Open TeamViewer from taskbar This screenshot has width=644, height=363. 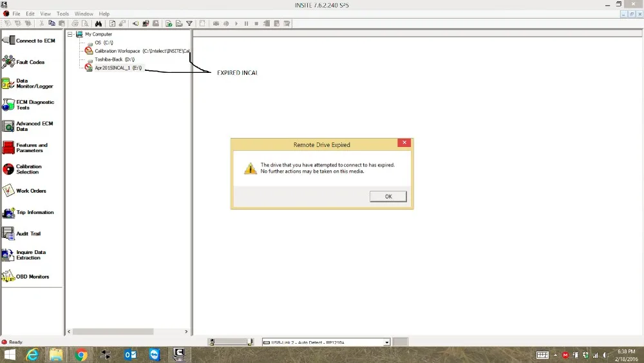(155, 355)
